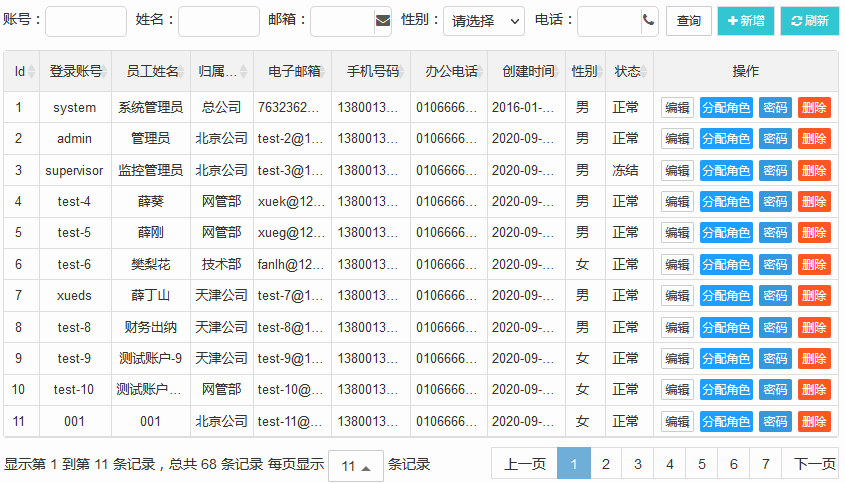Screen dimensions: 845x483
Task: Sort by 性别 column header
Action: point(585,71)
